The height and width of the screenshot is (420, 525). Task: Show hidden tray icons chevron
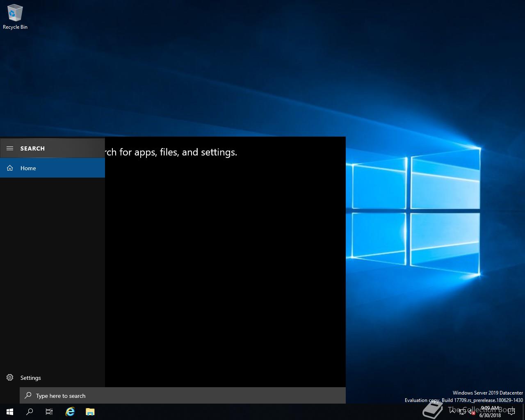tap(452, 412)
